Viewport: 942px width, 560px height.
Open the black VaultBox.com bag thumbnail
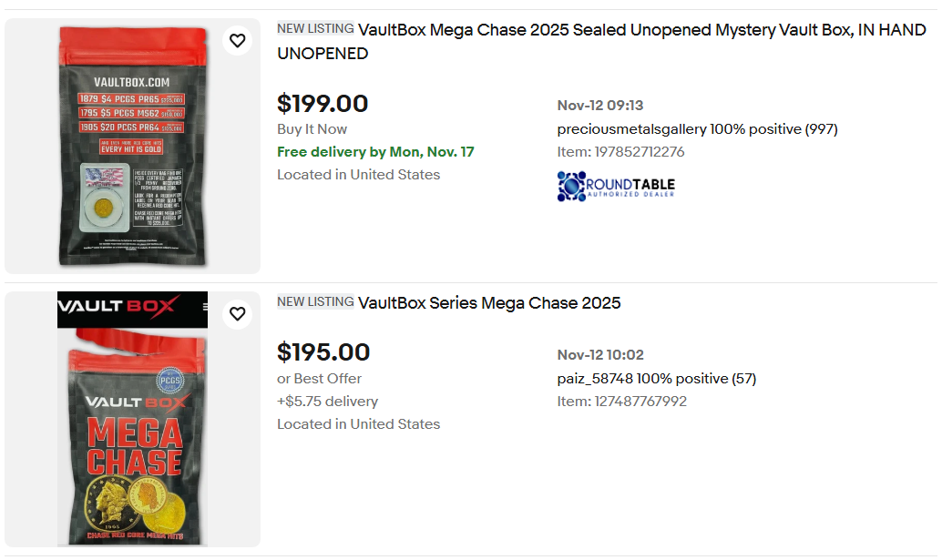[x=132, y=146]
